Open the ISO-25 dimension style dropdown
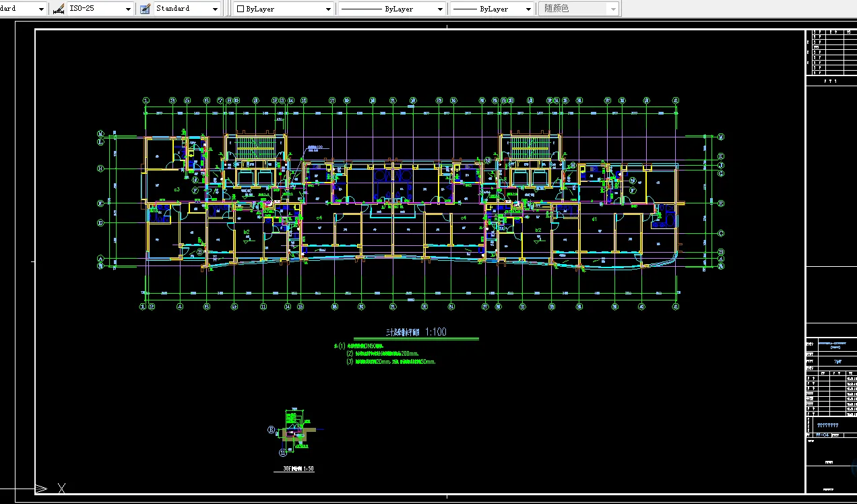This screenshot has height=504, width=857. point(100,9)
